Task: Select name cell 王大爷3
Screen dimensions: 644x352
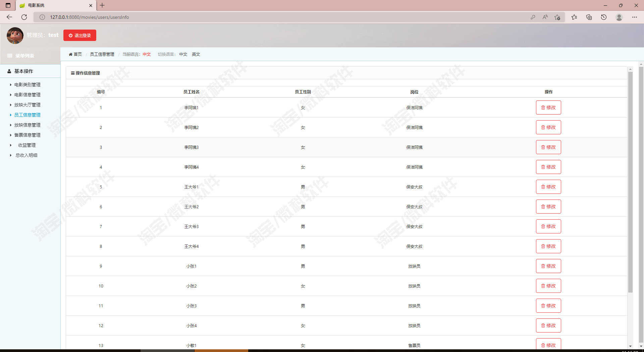Action: (191, 226)
